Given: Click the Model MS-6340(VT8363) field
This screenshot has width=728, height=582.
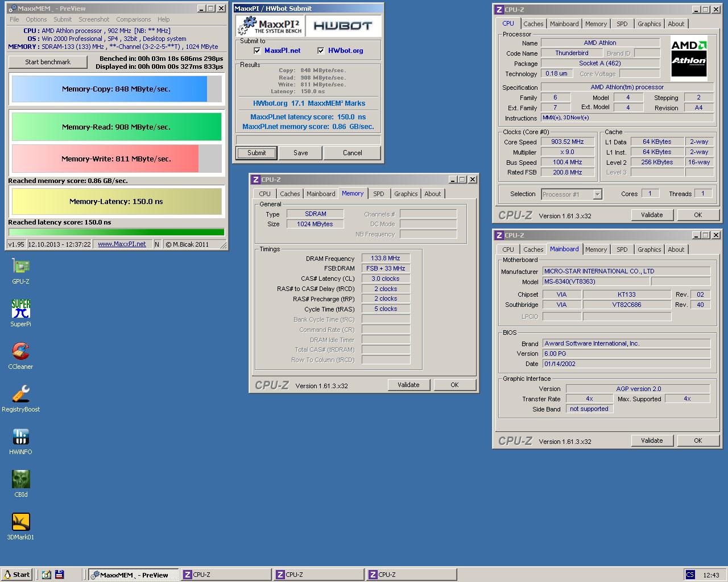Looking at the screenshot, I should [x=595, y=282].
